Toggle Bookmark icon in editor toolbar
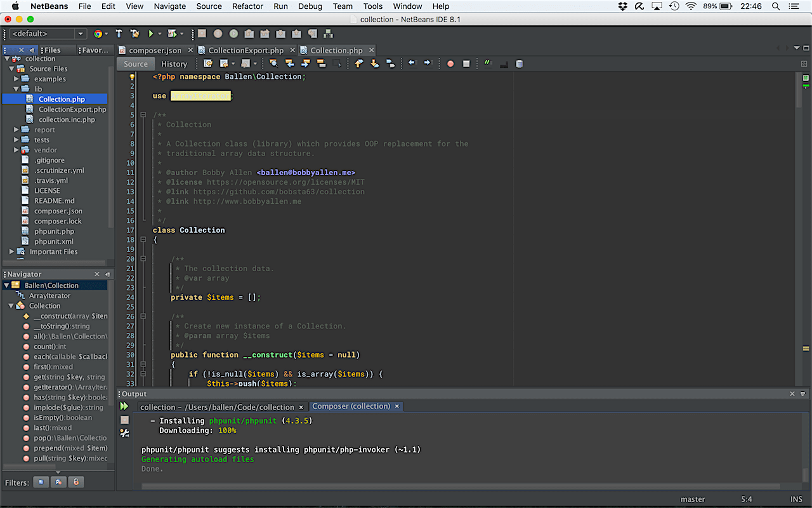 pos(390,63)
